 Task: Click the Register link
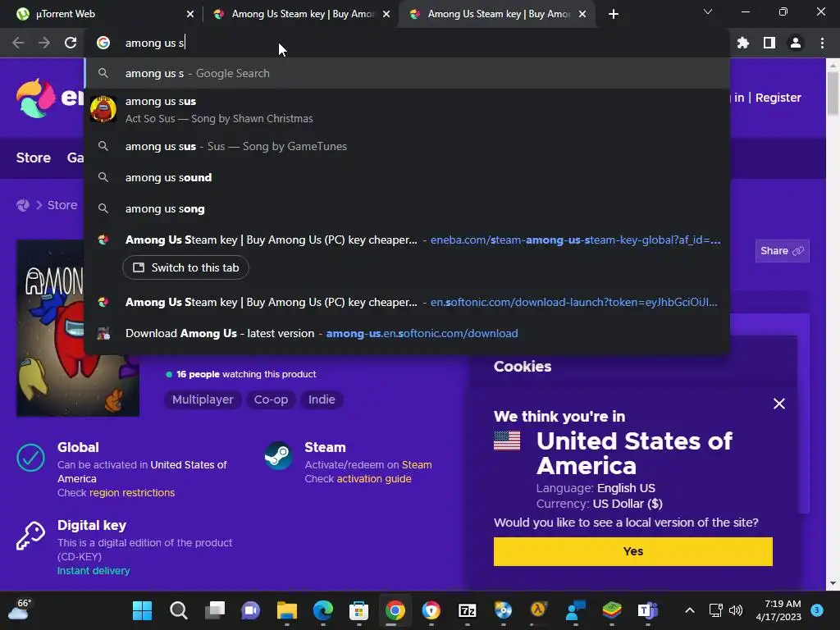click(x=778, y=98)
